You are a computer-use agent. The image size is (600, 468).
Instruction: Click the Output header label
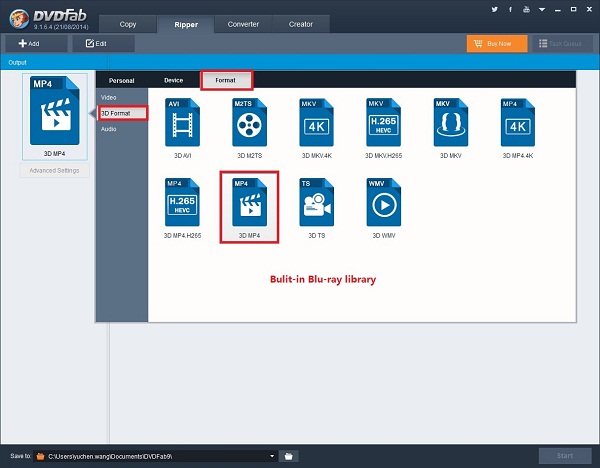coord(18,62)
